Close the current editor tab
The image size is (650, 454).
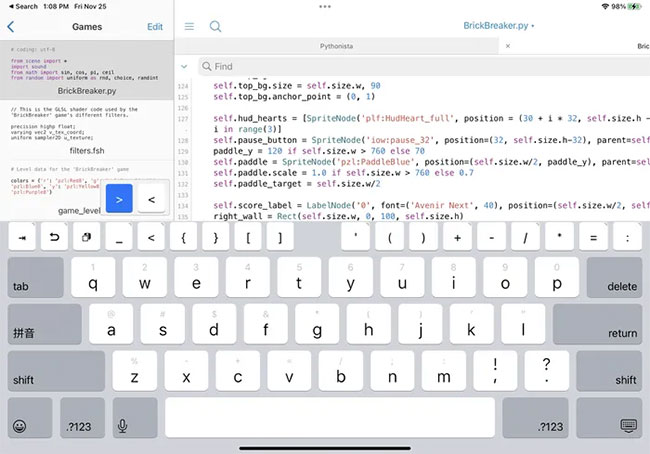pos(508,46)
